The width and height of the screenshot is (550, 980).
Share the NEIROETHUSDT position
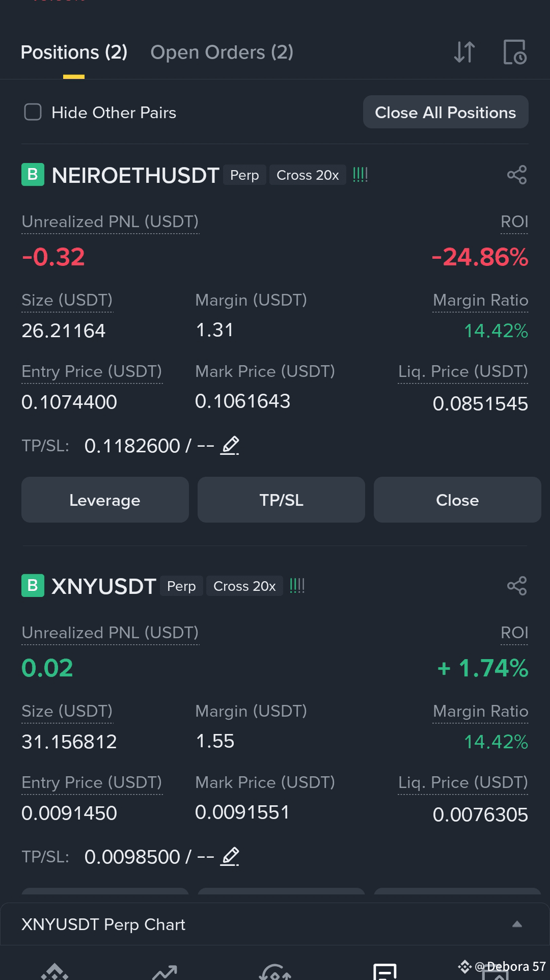[x=517, y=175]
